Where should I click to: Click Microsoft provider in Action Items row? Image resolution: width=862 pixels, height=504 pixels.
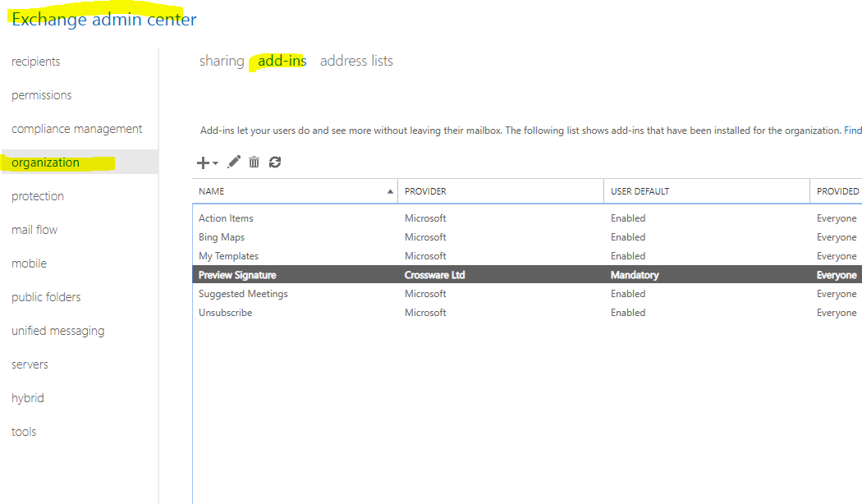(425, 218)
